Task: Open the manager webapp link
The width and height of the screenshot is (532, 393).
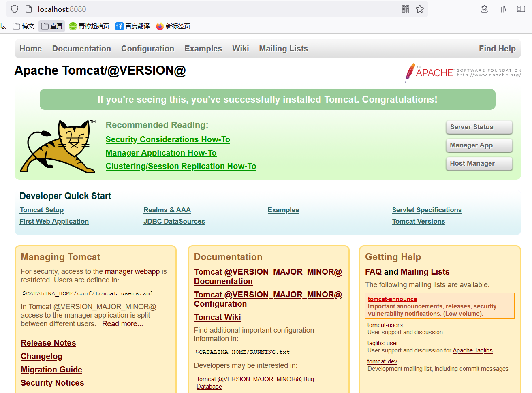Action: click(132, 271)
